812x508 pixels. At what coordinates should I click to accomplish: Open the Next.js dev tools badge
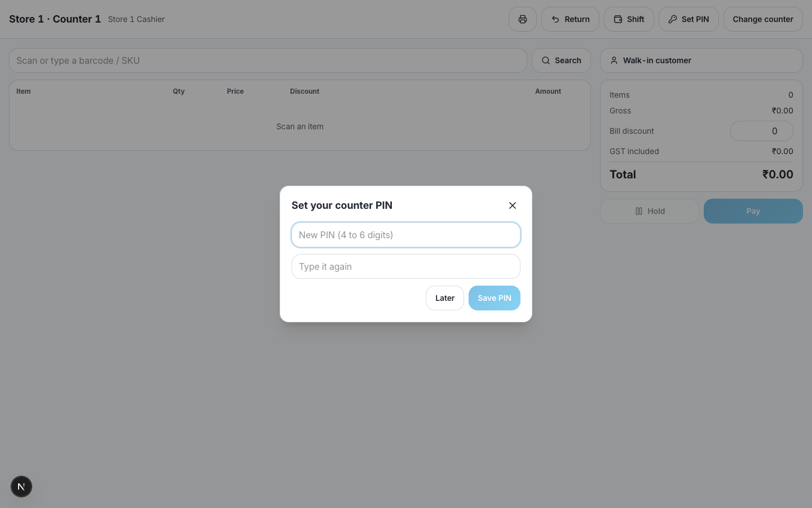coord(21,487)
